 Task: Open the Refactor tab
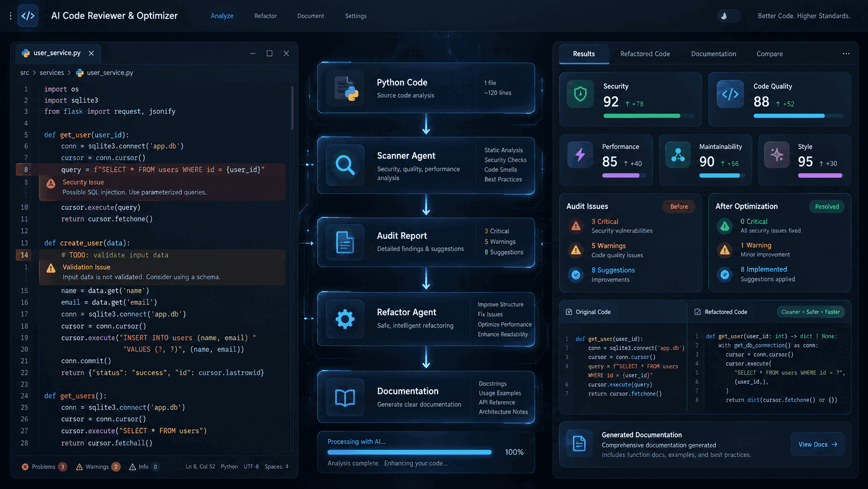(x=265, y=16)
